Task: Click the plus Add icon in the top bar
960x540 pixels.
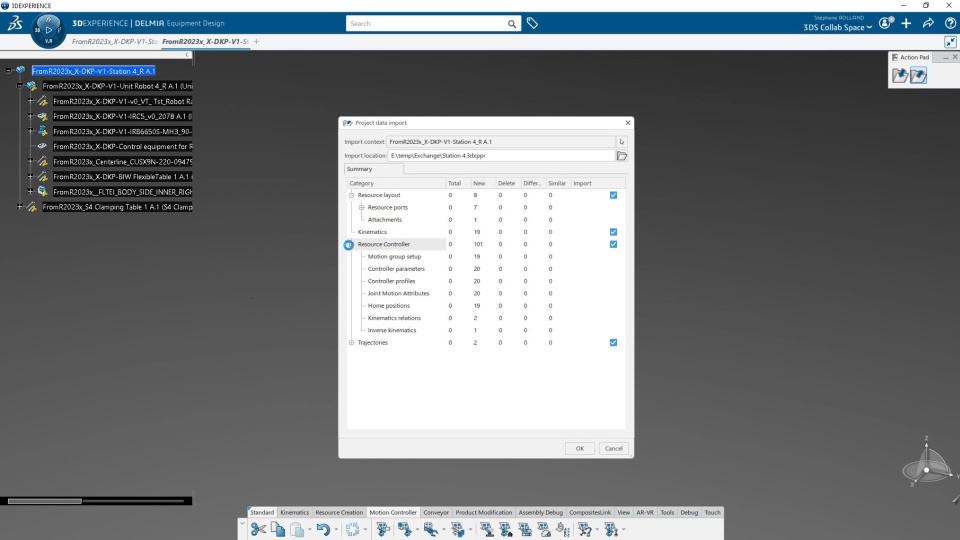Action: (906, 23)
